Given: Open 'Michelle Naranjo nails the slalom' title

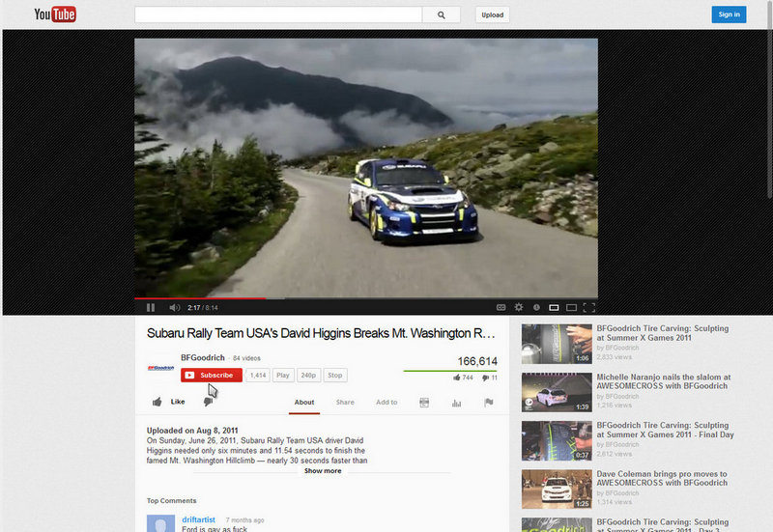Looking at the screenshot, I should click(664, 381).
